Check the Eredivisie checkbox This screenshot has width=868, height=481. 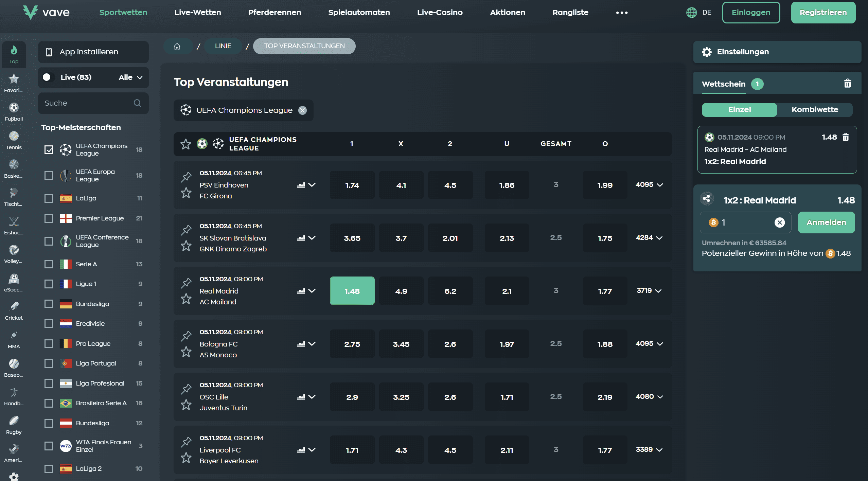[49, 324]
